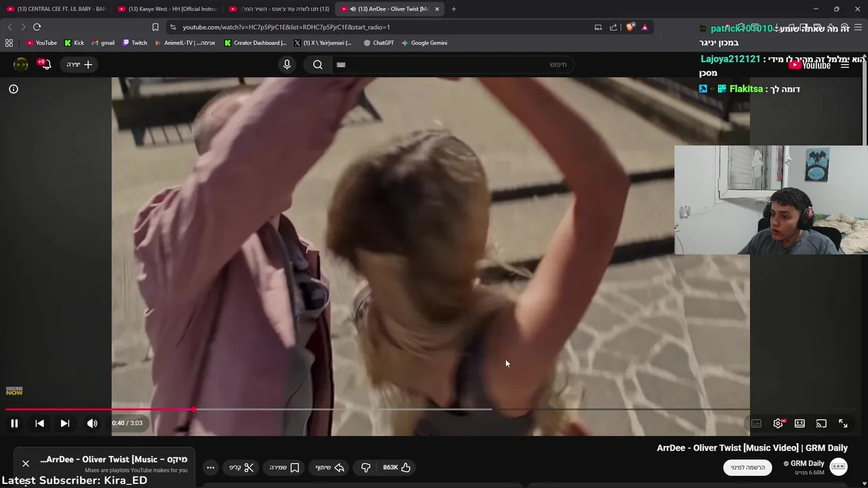Bookmark this page icon in address bar
The height and width of the screenshot is (488, 868).
(x=155, y=27)
